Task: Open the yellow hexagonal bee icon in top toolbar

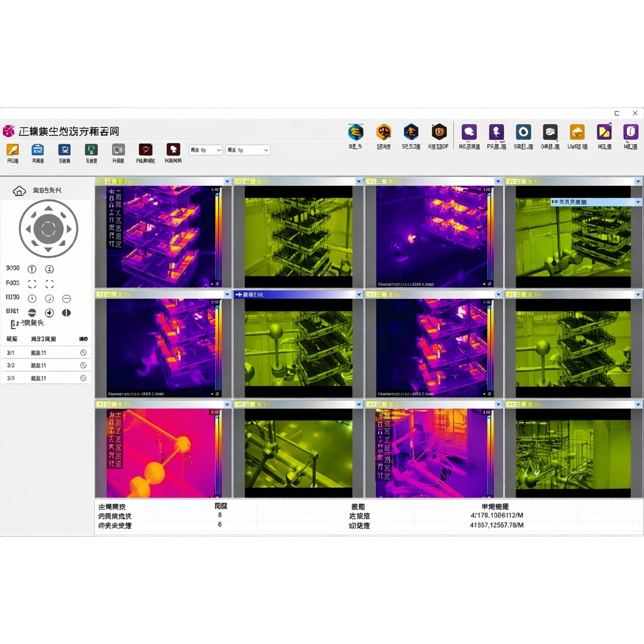Action: 383,132
